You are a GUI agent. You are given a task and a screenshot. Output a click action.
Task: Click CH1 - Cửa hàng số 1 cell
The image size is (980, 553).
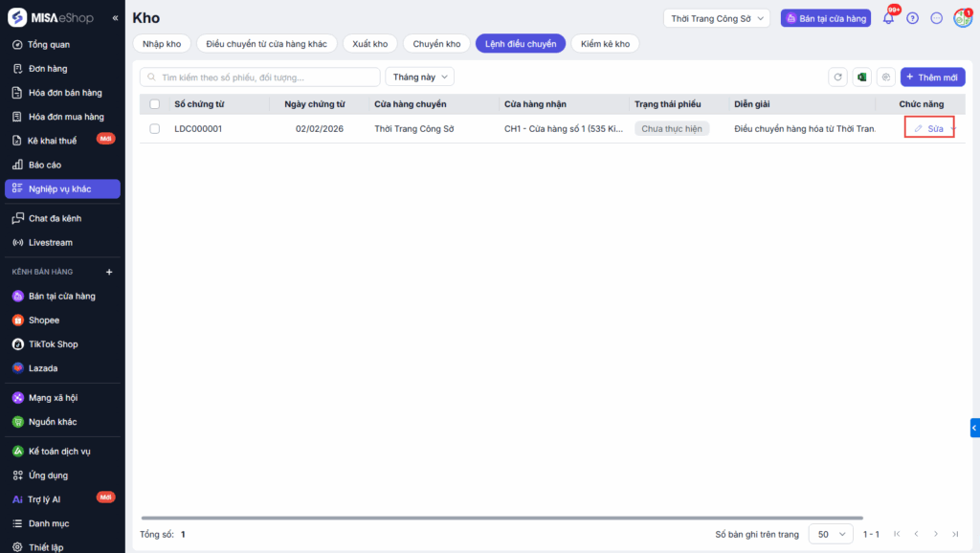(x=564, y=129)
